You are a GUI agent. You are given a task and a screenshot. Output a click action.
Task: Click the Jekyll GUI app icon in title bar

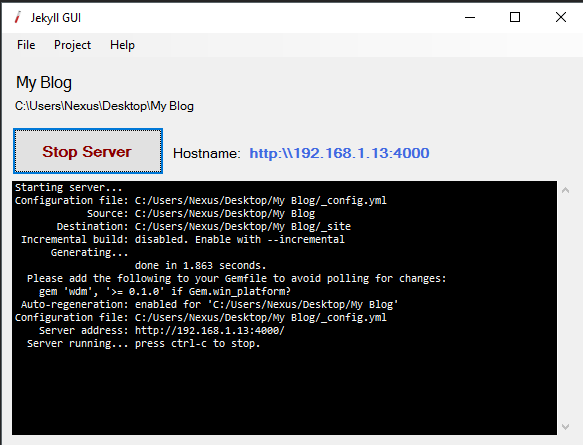(x=18, y=18)
